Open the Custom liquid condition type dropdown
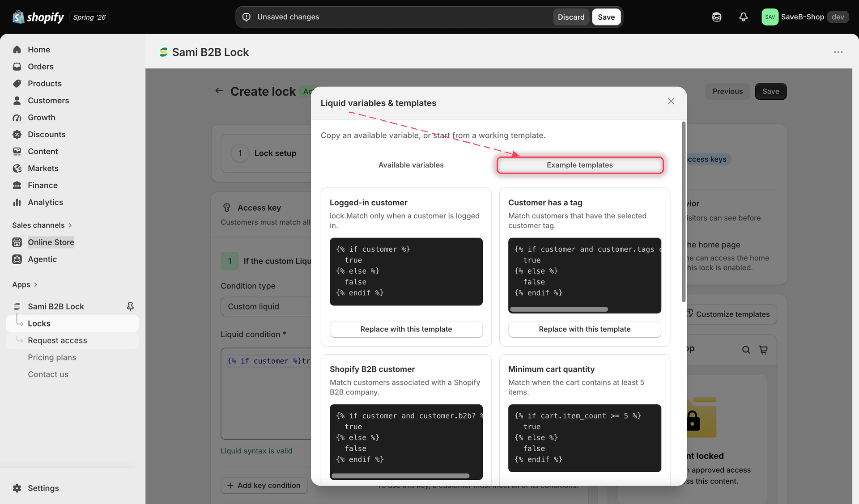Image resolution: width=859 pixels, height=504 pixels. tap(266, 306)
